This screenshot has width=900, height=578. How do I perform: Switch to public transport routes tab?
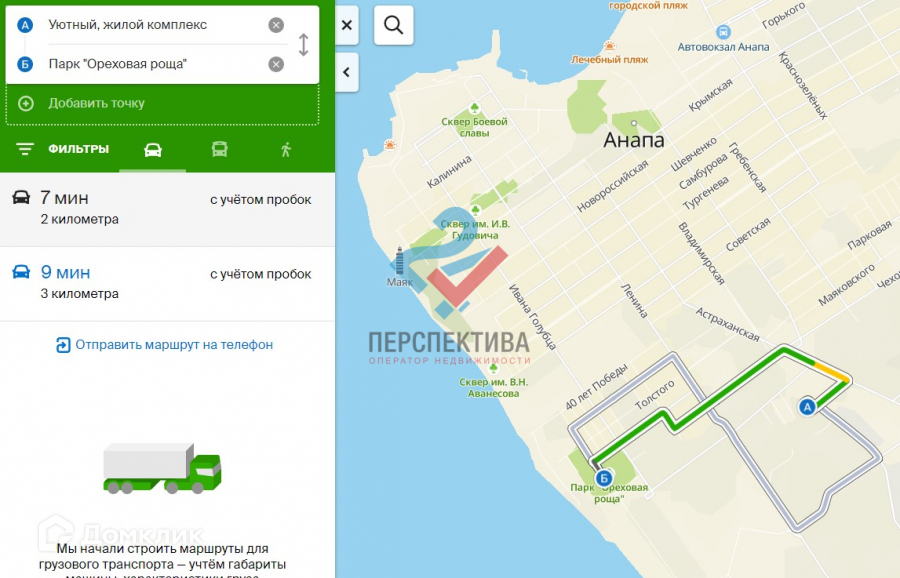click(x=219, y=150)
